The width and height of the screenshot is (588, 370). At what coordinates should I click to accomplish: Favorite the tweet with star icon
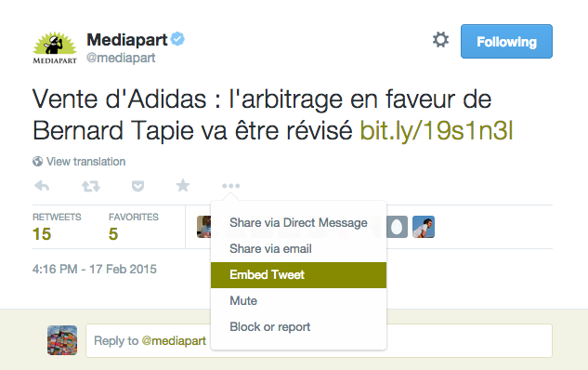(x=183, y=185)
